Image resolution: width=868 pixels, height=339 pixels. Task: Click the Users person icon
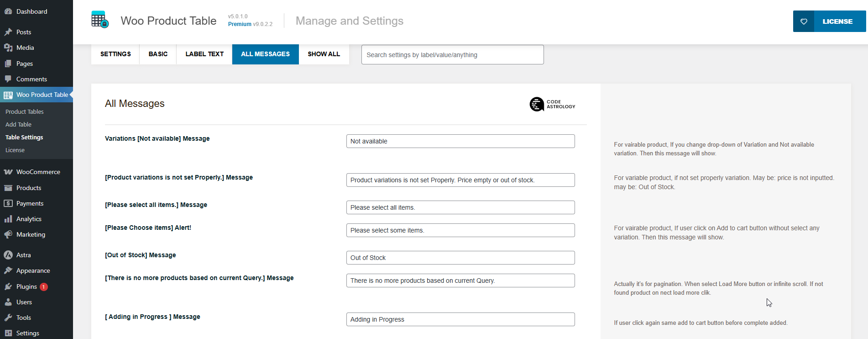8,302
